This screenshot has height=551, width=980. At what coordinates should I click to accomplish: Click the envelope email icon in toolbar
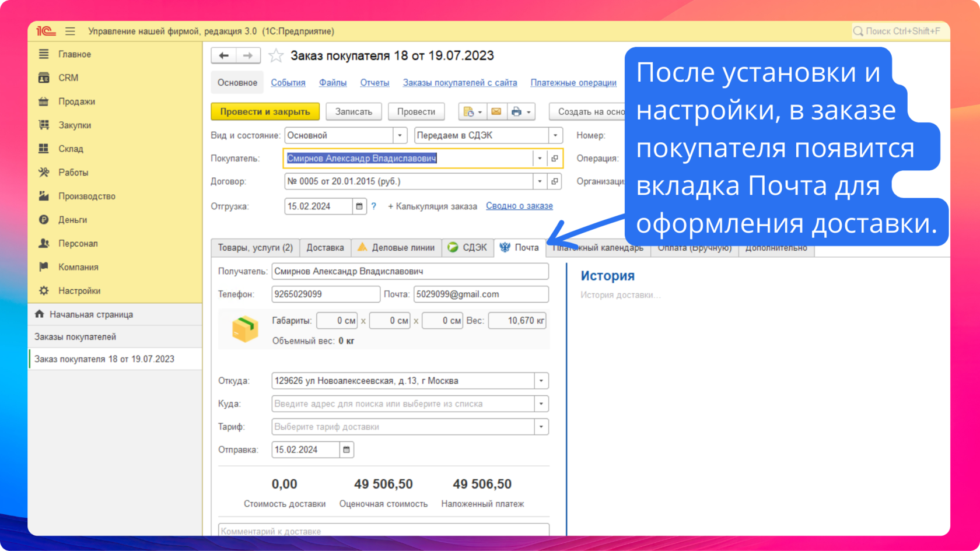pyautogui.click(x=496, y=111)
